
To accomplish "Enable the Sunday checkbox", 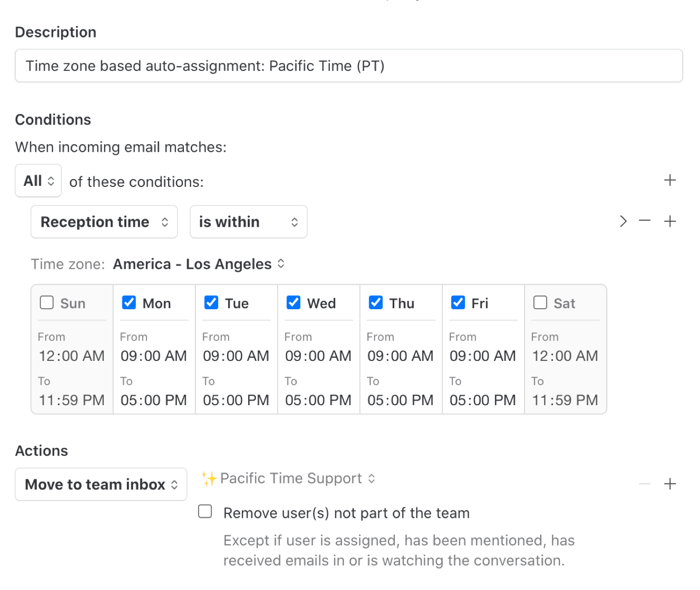I will 46,302.
